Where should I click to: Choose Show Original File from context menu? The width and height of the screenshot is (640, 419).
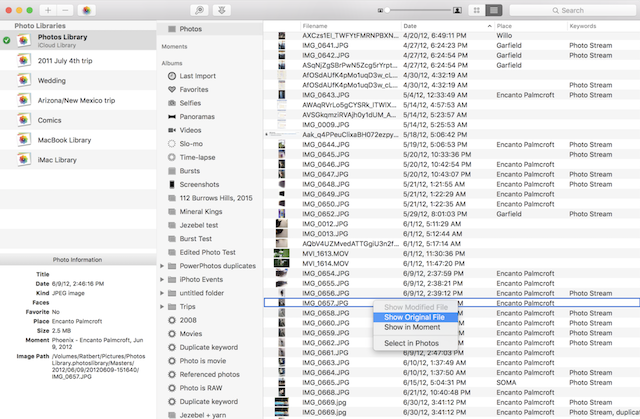(x=415, y=317)
